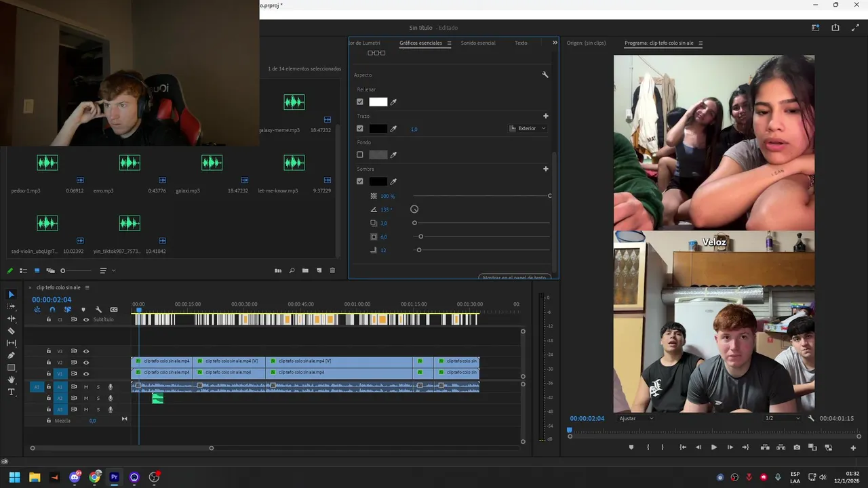The height and width of the screenshot is (488, 868).
Task: Select the Selection tool arrow
Action: pos(11,294)
